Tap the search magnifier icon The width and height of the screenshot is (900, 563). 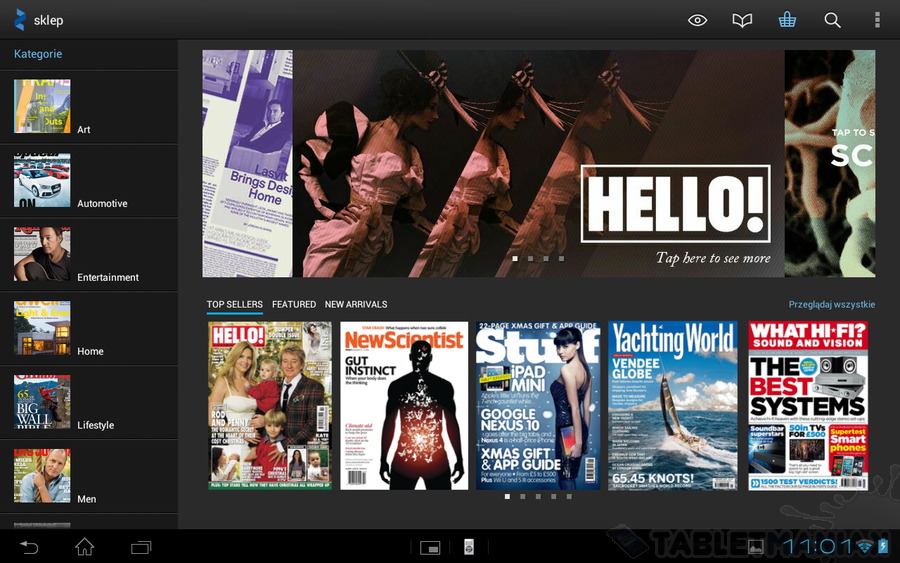coord(832,21)
